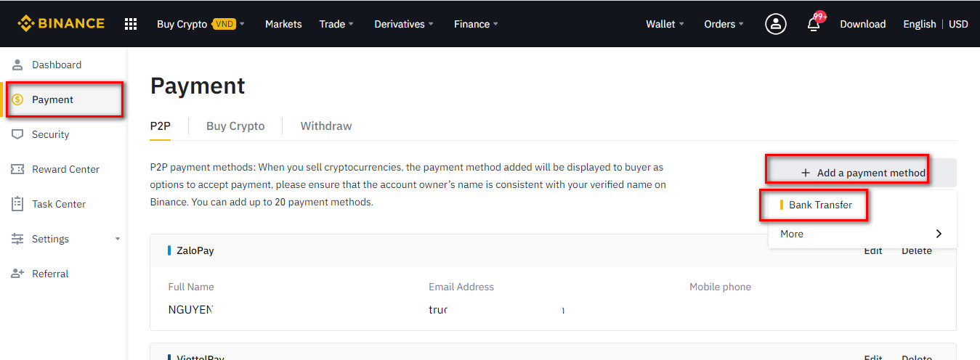Click Add a payment method button
This screenshot has width=980, height=360.
point(862,173)
